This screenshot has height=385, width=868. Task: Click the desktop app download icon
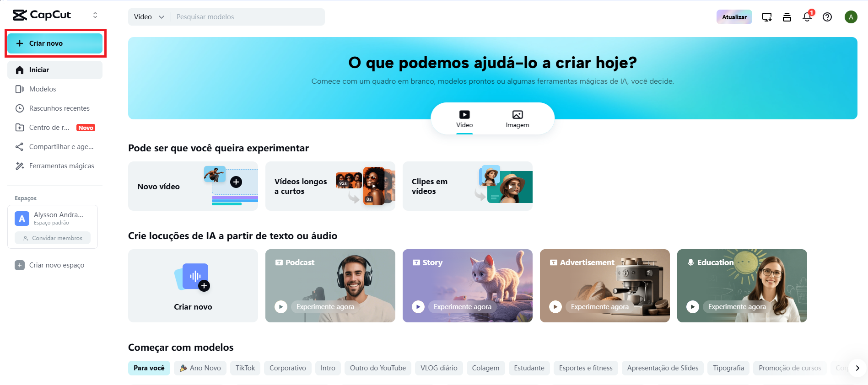pos(767,17)
